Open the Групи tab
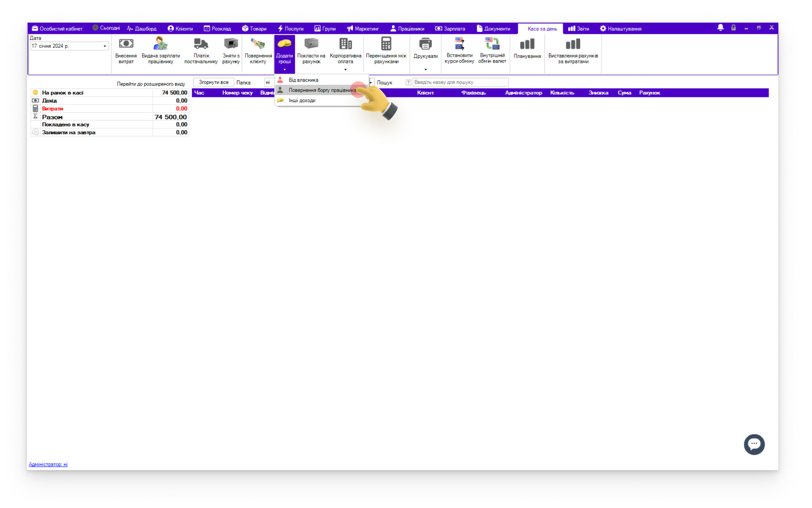This screenshot has width=812, height=508. (325, 29)
